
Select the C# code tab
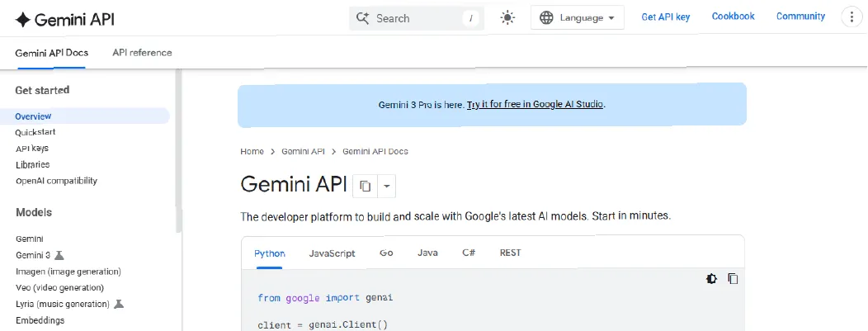click(469, 253)
